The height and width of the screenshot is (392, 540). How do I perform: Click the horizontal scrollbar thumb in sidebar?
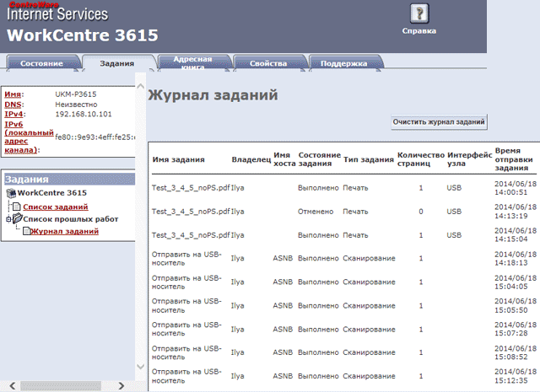60,385
